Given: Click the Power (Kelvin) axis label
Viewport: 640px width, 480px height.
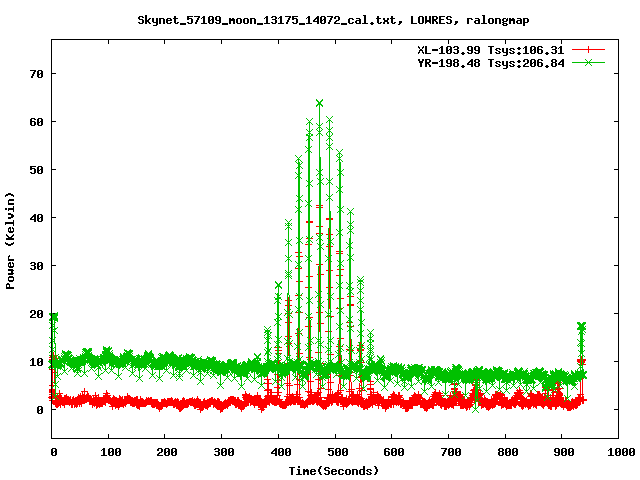Looking at the screenshot, I should (10, 241).
